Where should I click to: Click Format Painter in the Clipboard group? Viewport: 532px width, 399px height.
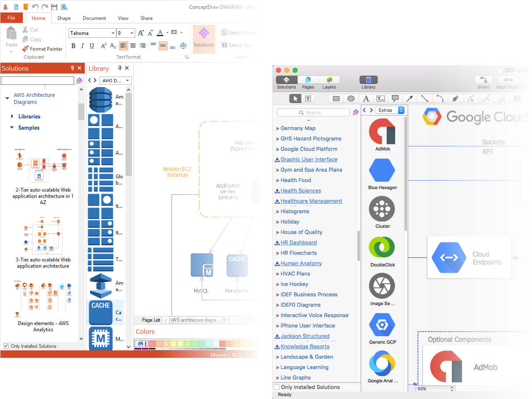[42, 49]
